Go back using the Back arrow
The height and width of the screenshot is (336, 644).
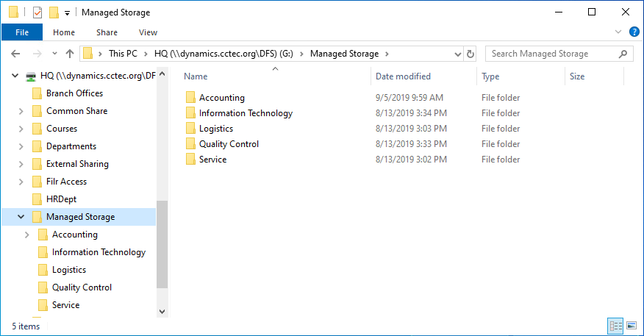[16, 54]
